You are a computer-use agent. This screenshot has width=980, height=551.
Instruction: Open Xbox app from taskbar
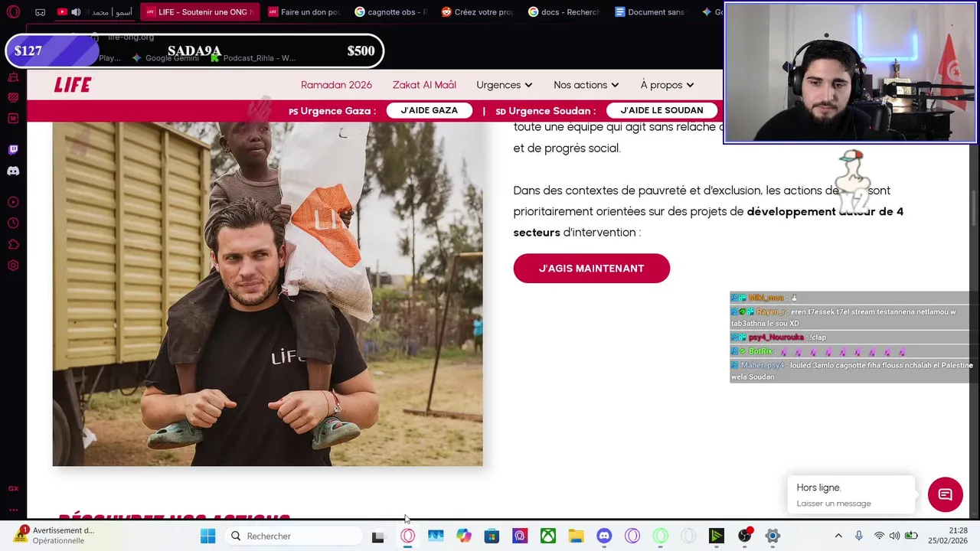(548, 536)
